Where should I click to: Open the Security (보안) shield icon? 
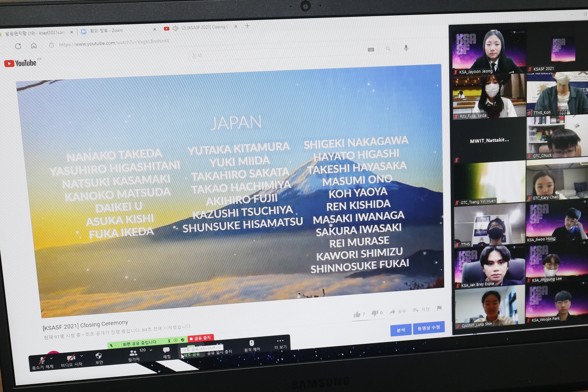point(99,358)
